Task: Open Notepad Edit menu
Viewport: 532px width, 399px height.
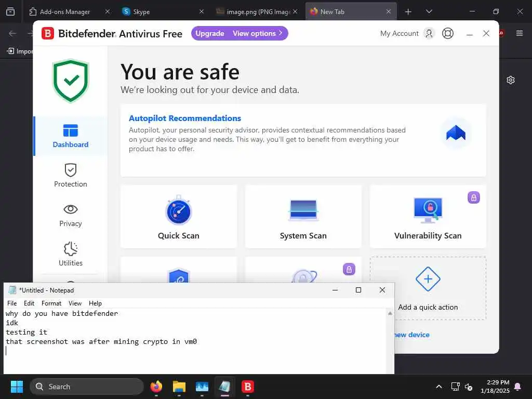Action: pos(29,303)
